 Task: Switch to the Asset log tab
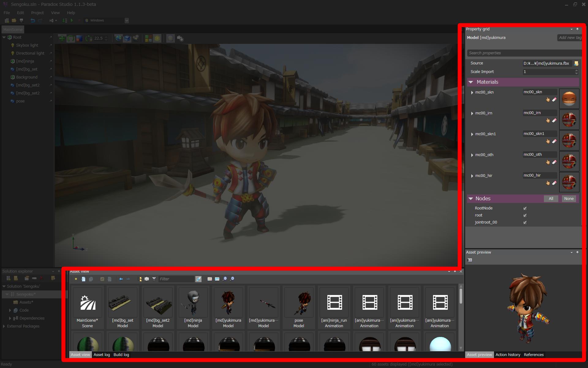click(x=102, y=355)
